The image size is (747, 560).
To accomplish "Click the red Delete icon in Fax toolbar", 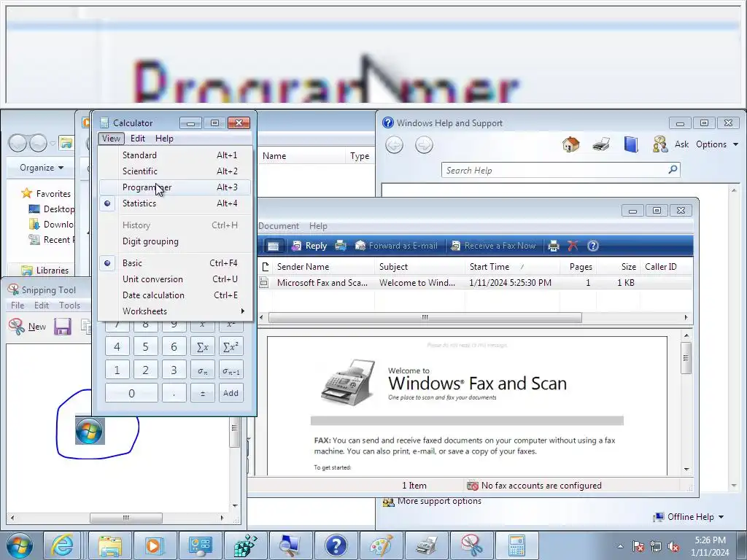I will [573, 246].
